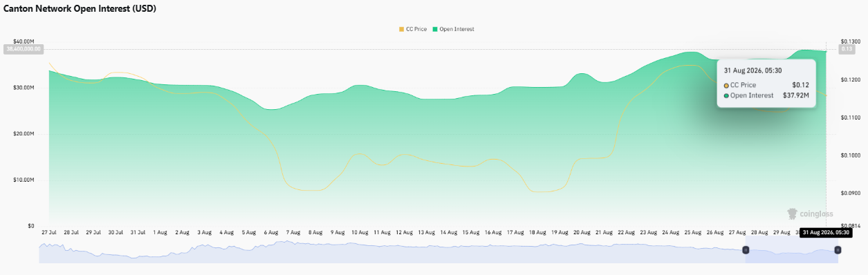The width and height of the screenshot is (868, 275).
Task: Click the 7 Aug date label
Action: point(293,233)
